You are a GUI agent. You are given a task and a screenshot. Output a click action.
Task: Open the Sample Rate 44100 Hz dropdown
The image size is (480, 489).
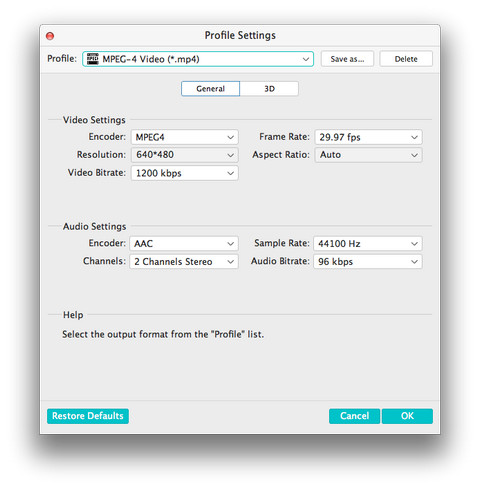tap(368, 244)
